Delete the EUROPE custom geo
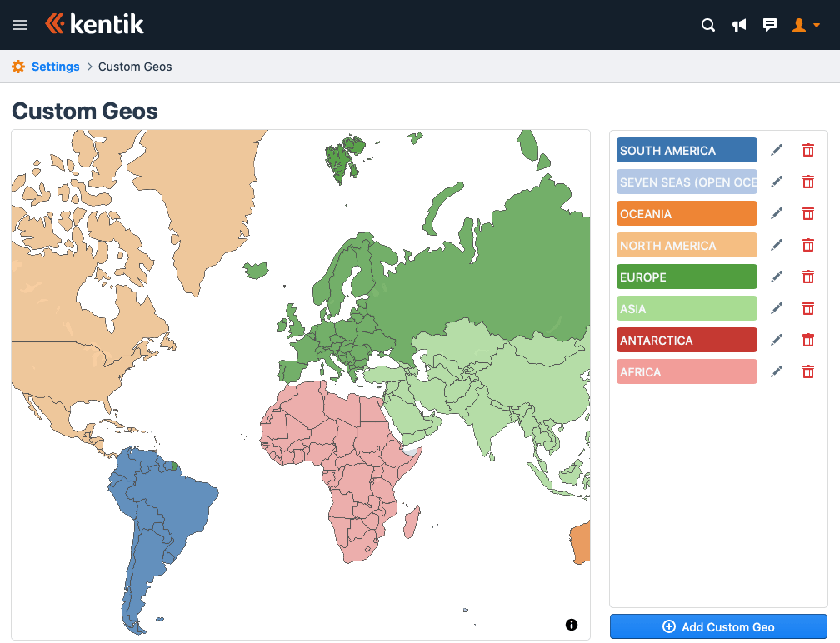Screen dimensions: 840x643 click(x=807, y=277)
